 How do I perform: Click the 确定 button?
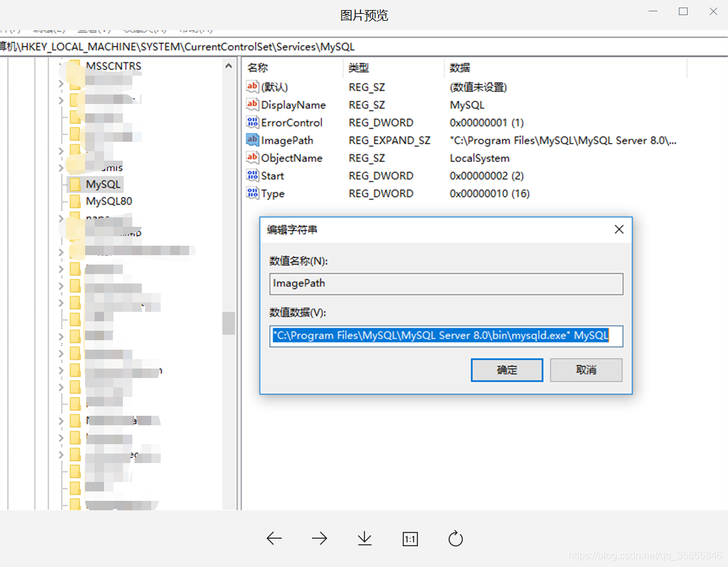(x=507, y=370)
